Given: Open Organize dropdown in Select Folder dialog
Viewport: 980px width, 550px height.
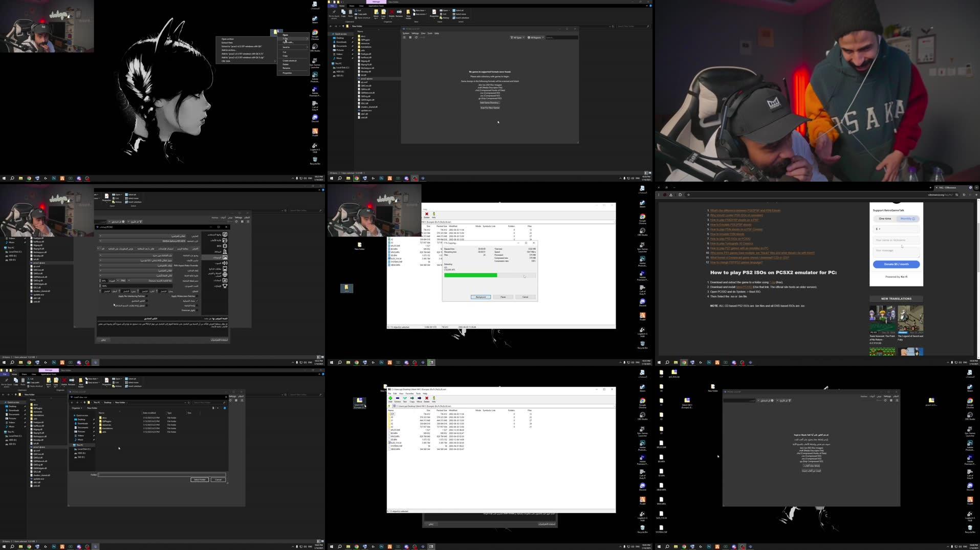Looking at the screenshot, I should click(x=77, y=408).
